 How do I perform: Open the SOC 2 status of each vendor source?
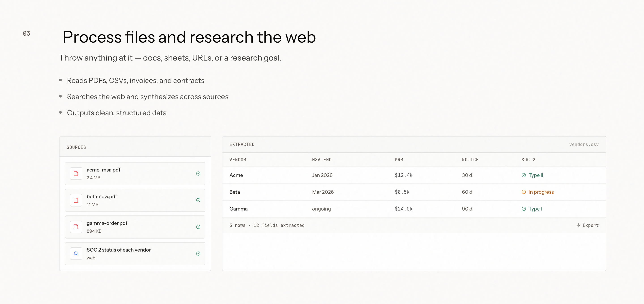coord(119,250)
